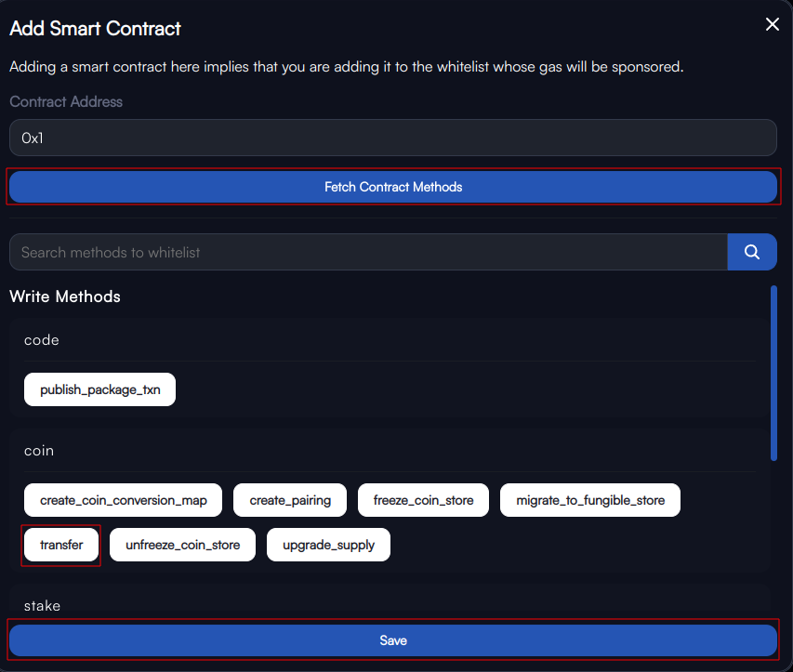Click the Contract Address label
793x672 pixels.
[x=66, y=101]
